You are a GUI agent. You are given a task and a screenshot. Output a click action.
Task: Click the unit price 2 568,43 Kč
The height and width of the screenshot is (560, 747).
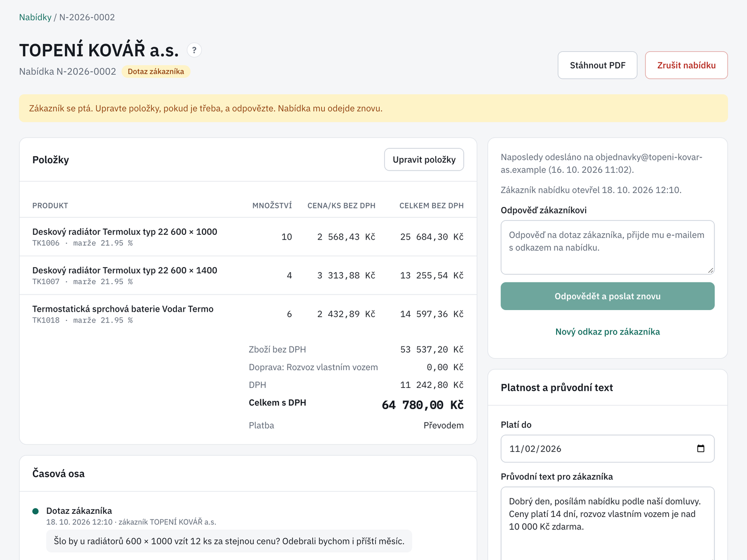point(346,237)
